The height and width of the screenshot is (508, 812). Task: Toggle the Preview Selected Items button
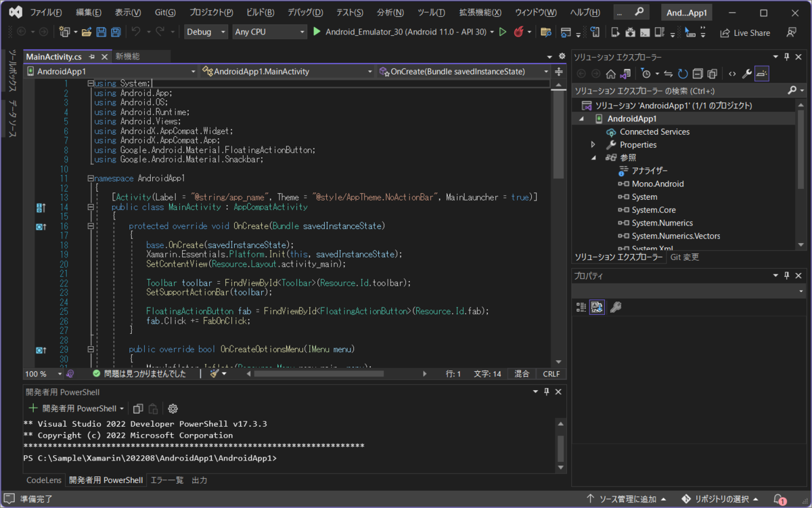tap(762, 74)
